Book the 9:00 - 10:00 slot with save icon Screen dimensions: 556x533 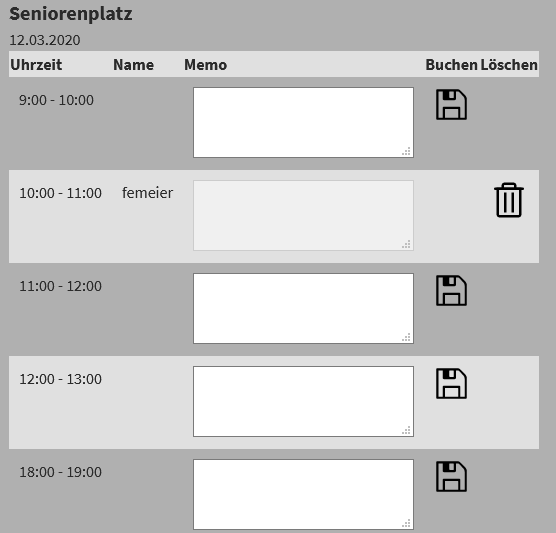(x=451, y=105)
